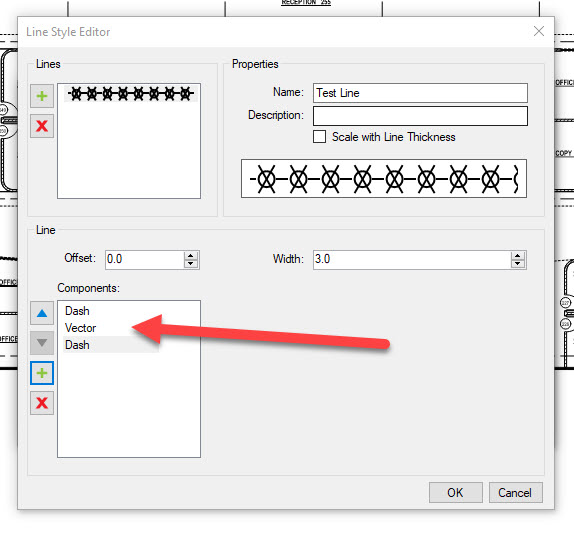574x540 pixels.
Task: Close the Line Style Editor dialog
Action: click(538, 31)
